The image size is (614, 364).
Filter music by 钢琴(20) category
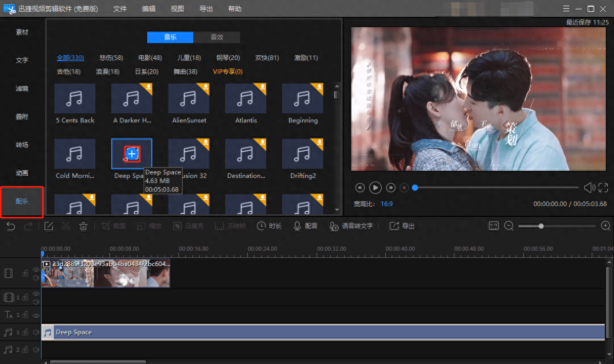coord(228,58)
